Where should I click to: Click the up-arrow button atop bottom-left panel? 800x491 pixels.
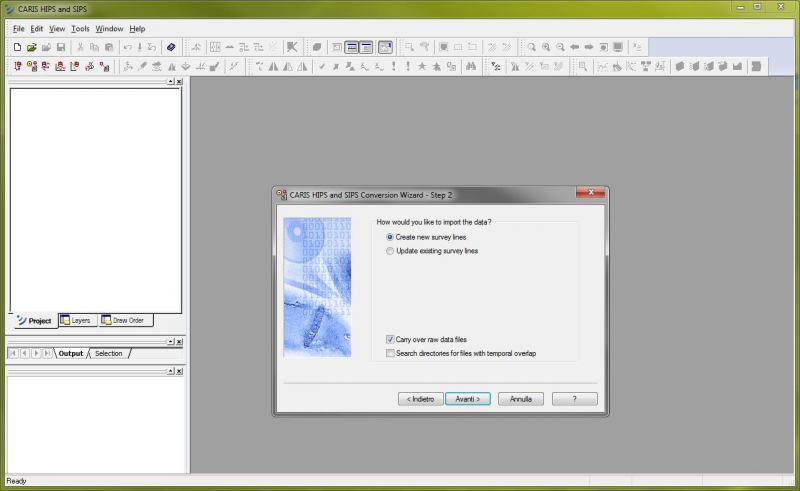pyautogui.click(x=171, y=371)
